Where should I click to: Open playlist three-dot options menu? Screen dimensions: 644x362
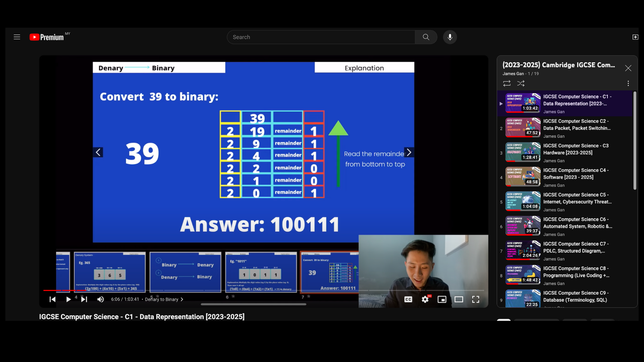(x=628, y=83)
